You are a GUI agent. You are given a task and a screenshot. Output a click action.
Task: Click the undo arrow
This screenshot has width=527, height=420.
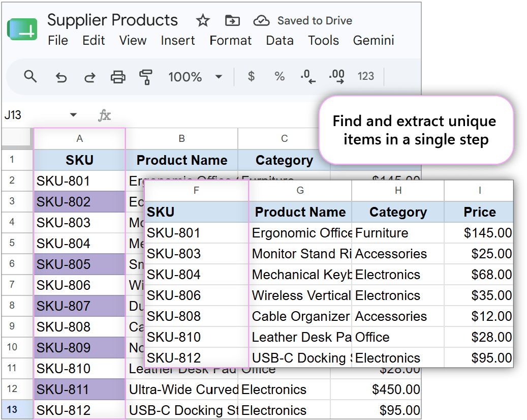click(x=61, y=77)
